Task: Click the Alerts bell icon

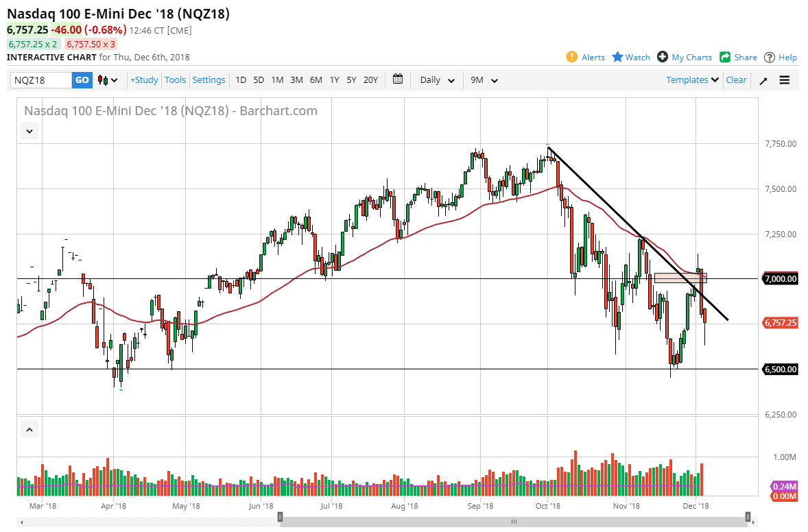Action: 571,57
